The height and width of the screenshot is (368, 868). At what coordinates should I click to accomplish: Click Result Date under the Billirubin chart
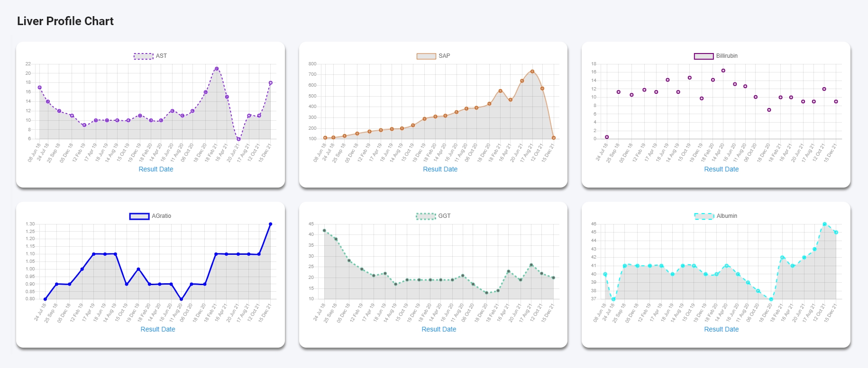(x=721, y=169)
